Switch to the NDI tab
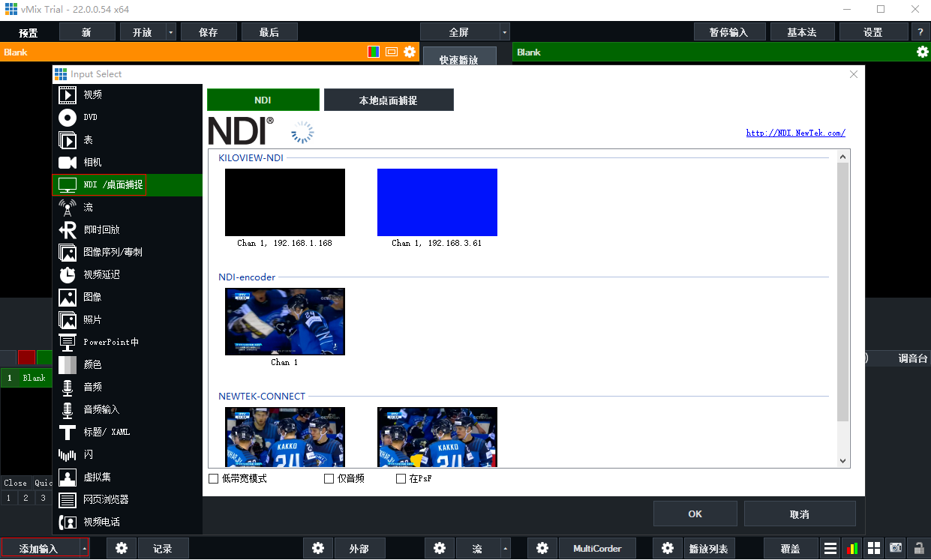931x560 pixels. click(x=263, y=100)
